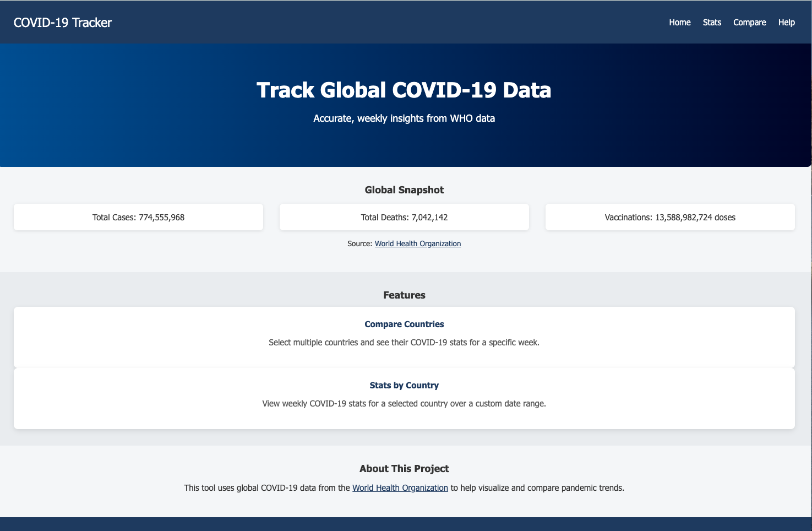Open the Compare Countries feature title

coord(404,324)
